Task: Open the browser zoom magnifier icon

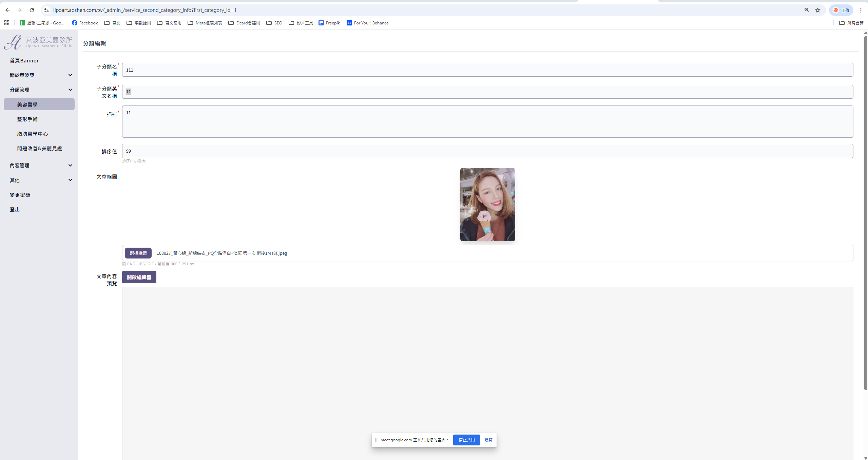Action: pyautogui.click(x=807, y=10)
